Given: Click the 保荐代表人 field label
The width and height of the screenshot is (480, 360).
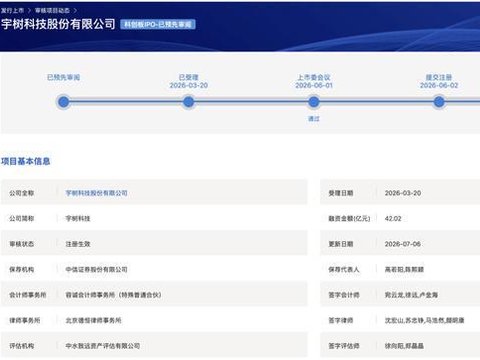Looking at the screenshot, I should [x=344, y=269].
